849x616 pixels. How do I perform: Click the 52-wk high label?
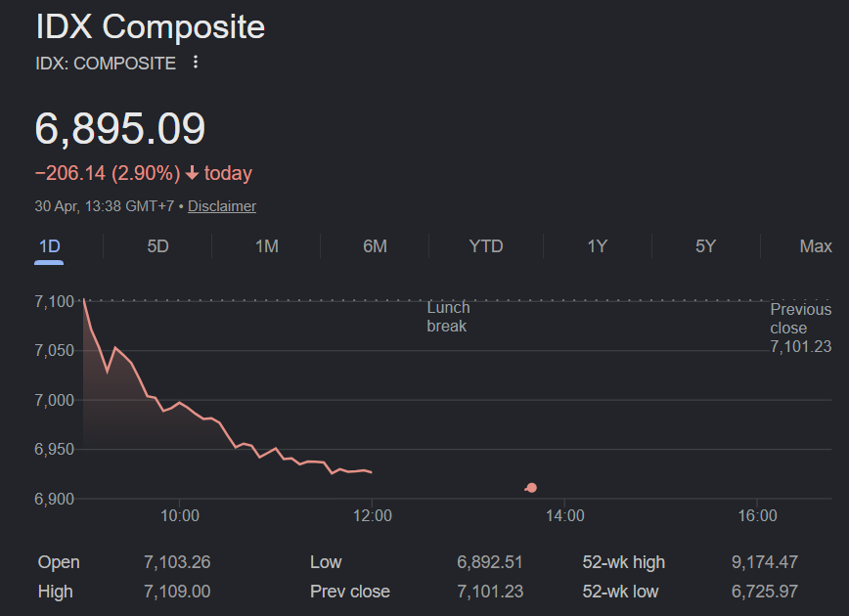click(x=624, y=562)
